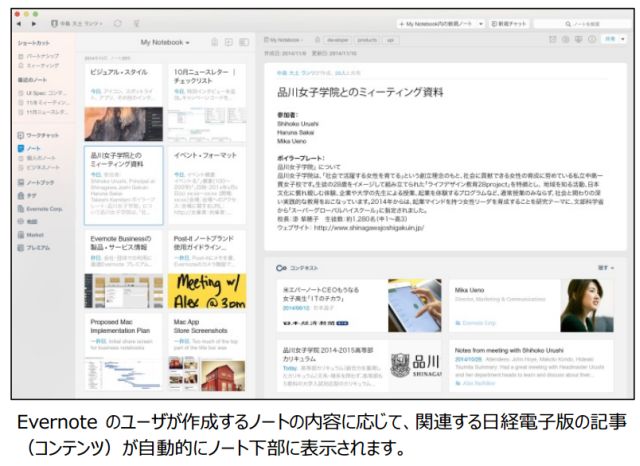640x466 pixels.
Task: Open Notes from meeting with Shihoko Urushi
Action: [x=531, y=366]
